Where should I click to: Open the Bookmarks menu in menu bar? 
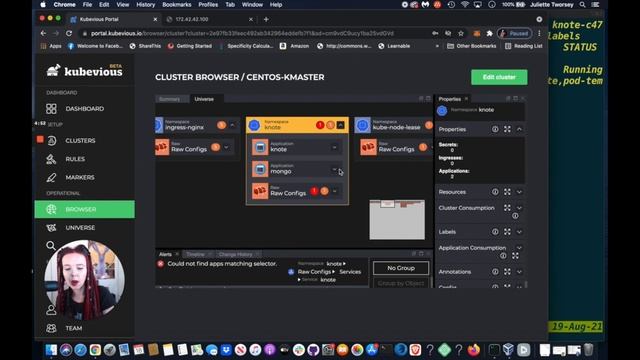click(177, 4)
